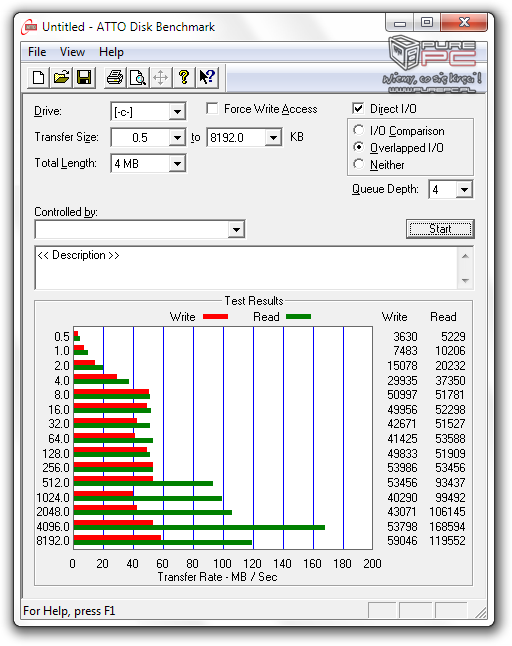Click inside the Description text box

tap(246, 268)
